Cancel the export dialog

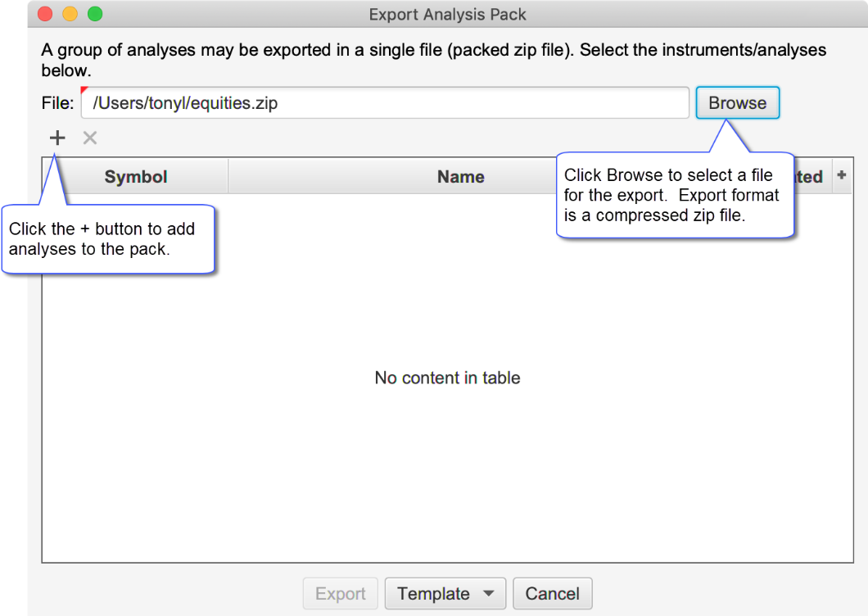tap(553, 594)
